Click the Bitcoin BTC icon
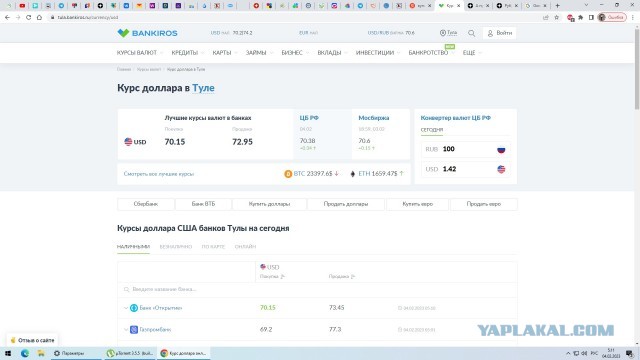The height and width of the screenshot is (360, 640). coord(288,174)
